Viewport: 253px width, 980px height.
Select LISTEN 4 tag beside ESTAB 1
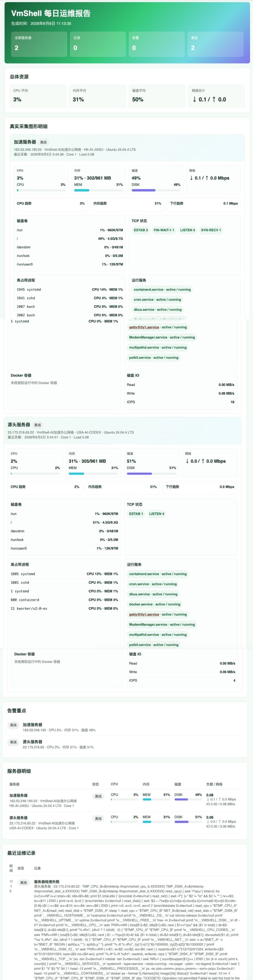click(x=157, y=514)
